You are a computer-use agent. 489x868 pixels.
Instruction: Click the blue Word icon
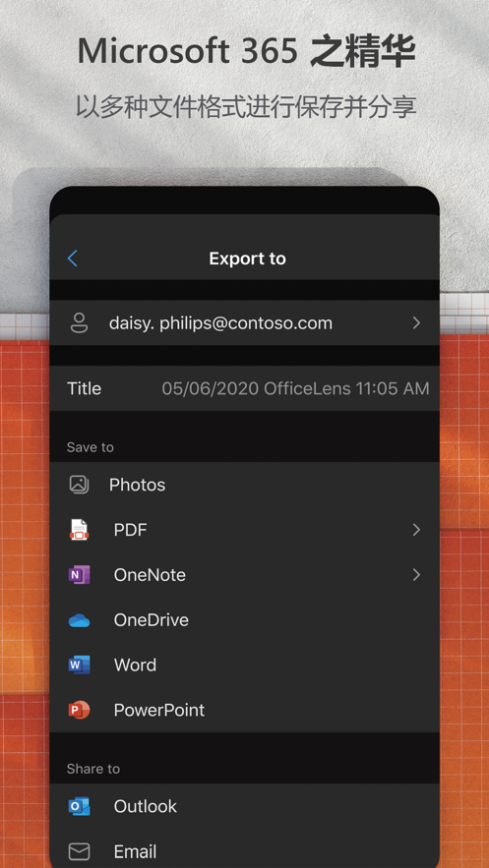79,665
